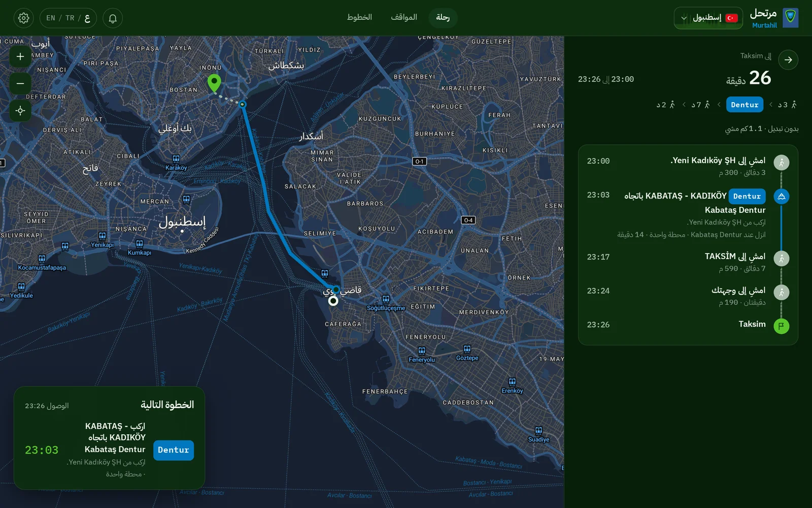Open the الخطوط tab
Image resolution: width=812 pixels, height=508 pixels.
click(359, 18)
